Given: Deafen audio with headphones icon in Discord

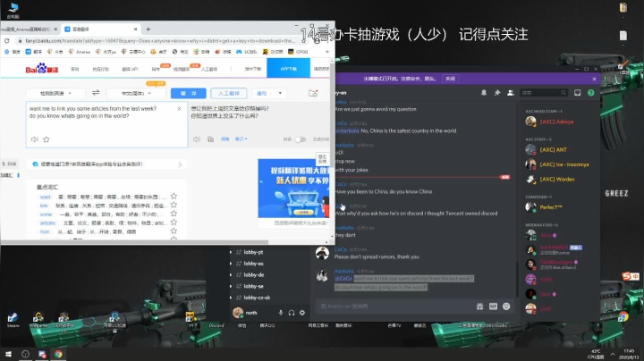Looking at the screenshot, I should pos(292,313).
